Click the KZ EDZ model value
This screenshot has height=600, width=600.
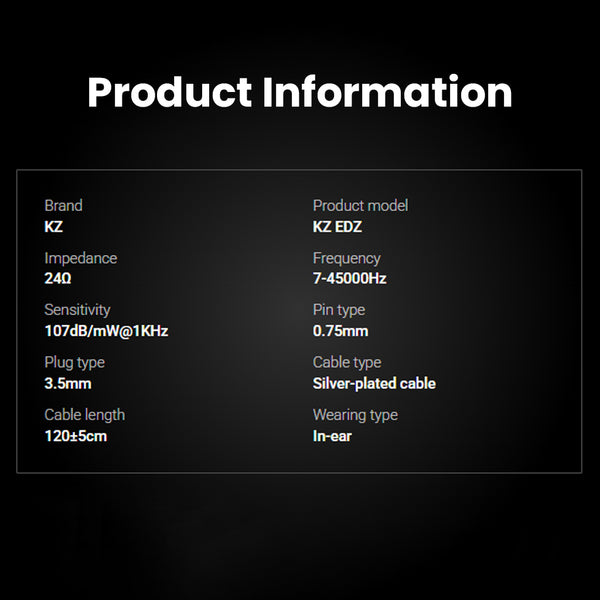click(x=337, y=227)
